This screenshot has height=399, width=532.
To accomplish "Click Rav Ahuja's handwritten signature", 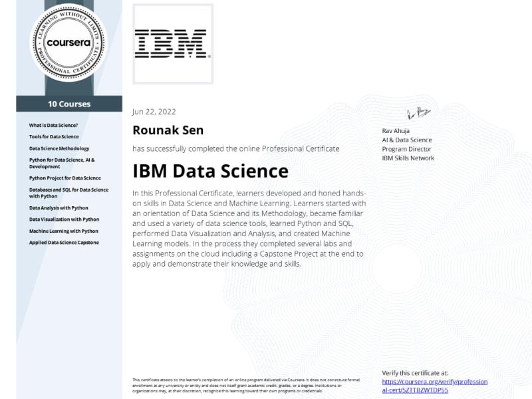I will [419, 113].
